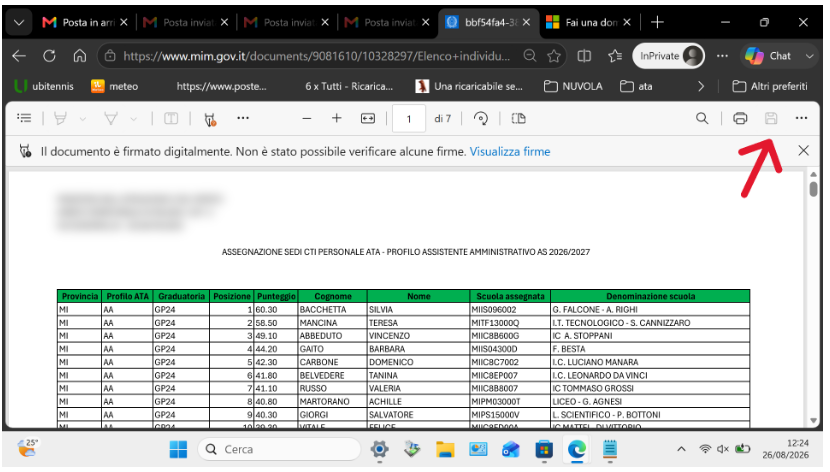Open the taskbar weather widget

click(28, 449)
